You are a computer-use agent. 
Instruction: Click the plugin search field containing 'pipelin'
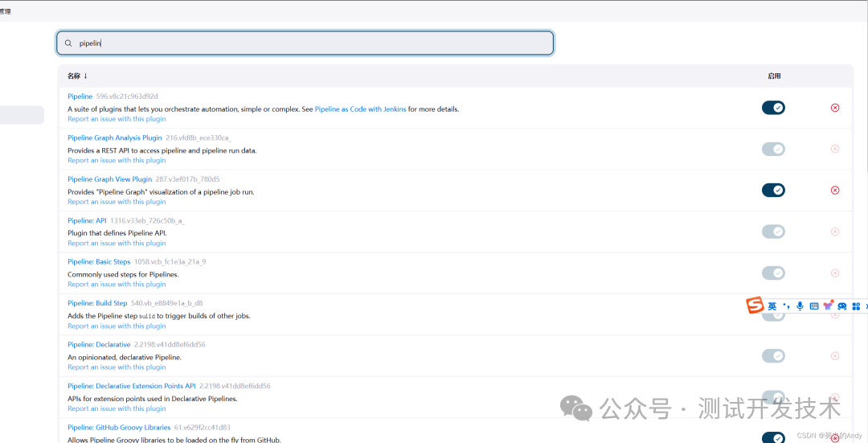pos(305,43)
